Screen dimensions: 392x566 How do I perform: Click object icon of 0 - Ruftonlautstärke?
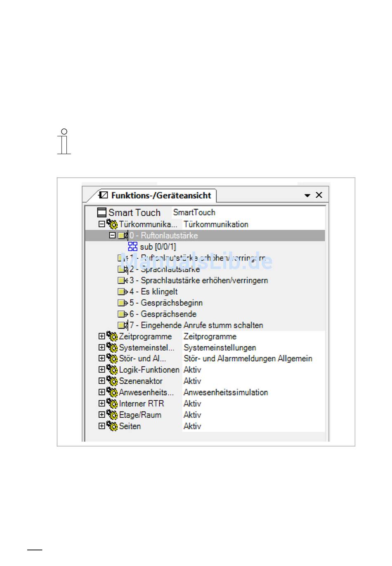(123, 235)
